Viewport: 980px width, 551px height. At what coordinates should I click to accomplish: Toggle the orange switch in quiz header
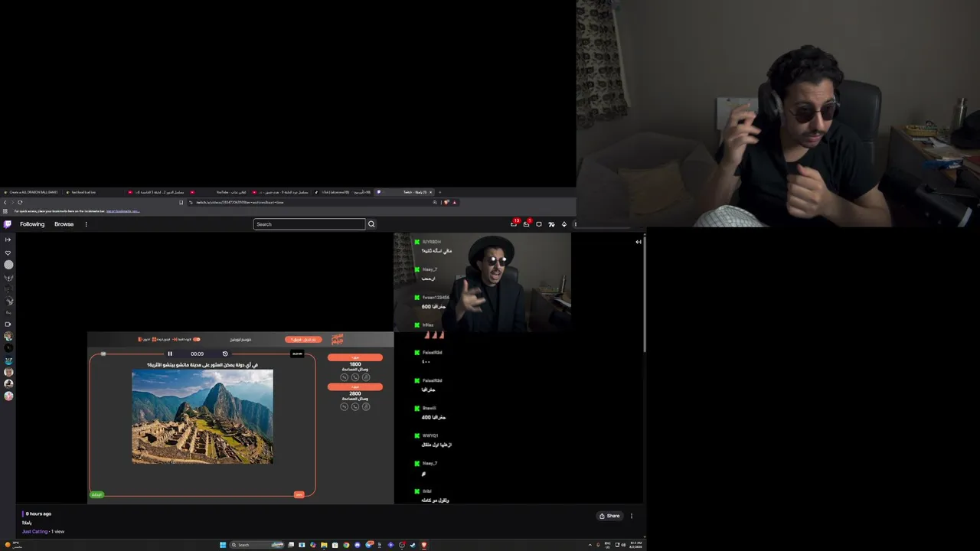pos(197,339)
